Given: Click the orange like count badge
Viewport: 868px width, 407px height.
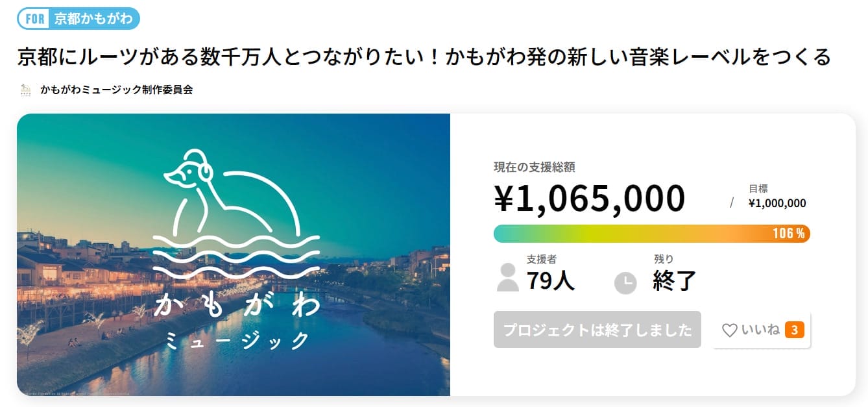Looking at the screenshot, I should pos(794,330).
